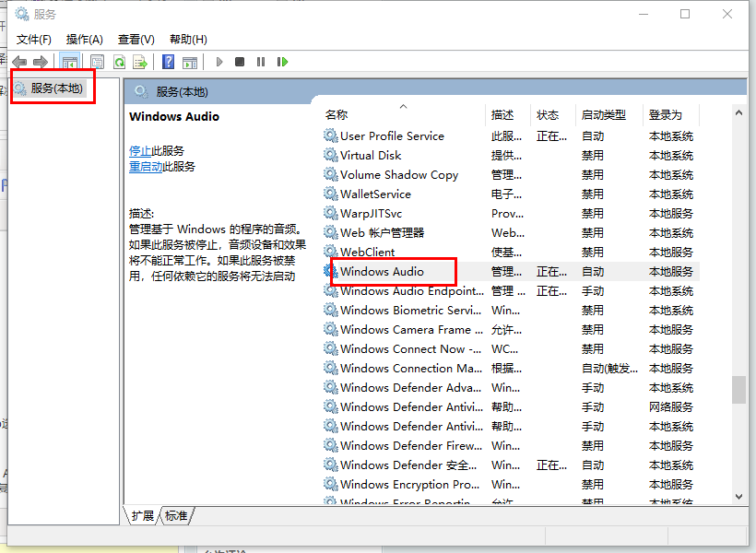Open the 查看(V) menu

tap(136, 39)
